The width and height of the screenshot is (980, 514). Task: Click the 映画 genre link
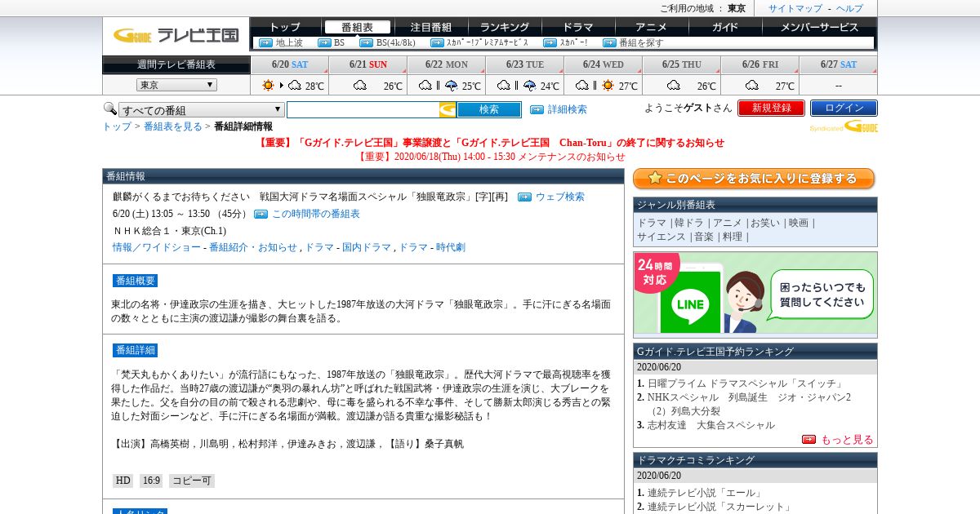point(799,223)
